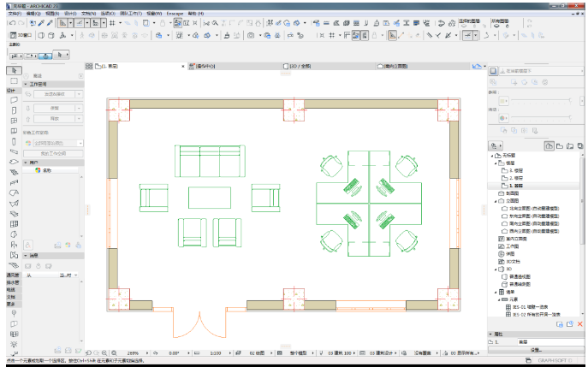
Task: Select the Stair tool in the toolbox
Action: click(14, 172)
